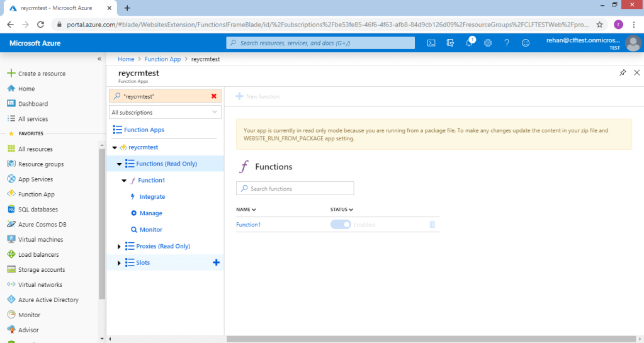Toggle the Function1 Enabled switch

pos(341,225)
